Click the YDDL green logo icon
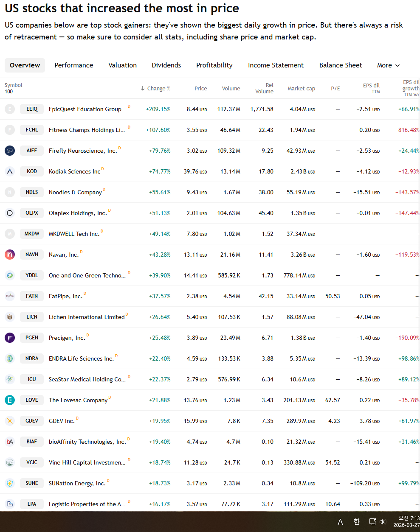 [10, 275]
